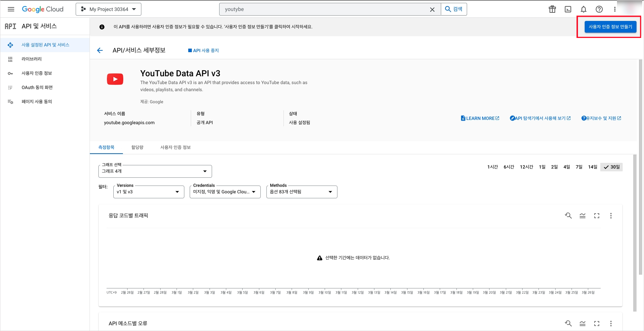Open the notifications bell
This screenshot has width=644, height=331.
pos(584,9)
